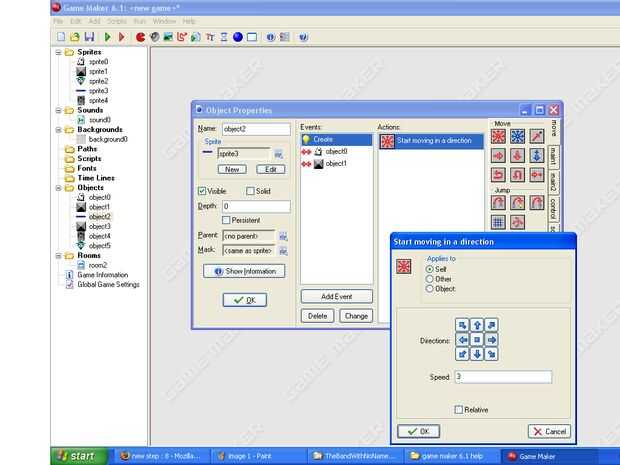This screenshot has width=620, height=465.
Task: Click the Show Information button
Action: point(244,271)
